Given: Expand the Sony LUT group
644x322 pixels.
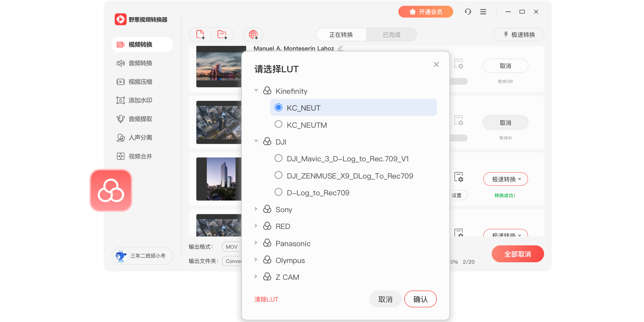Looking at the screenshot, I should coord(256,209).
